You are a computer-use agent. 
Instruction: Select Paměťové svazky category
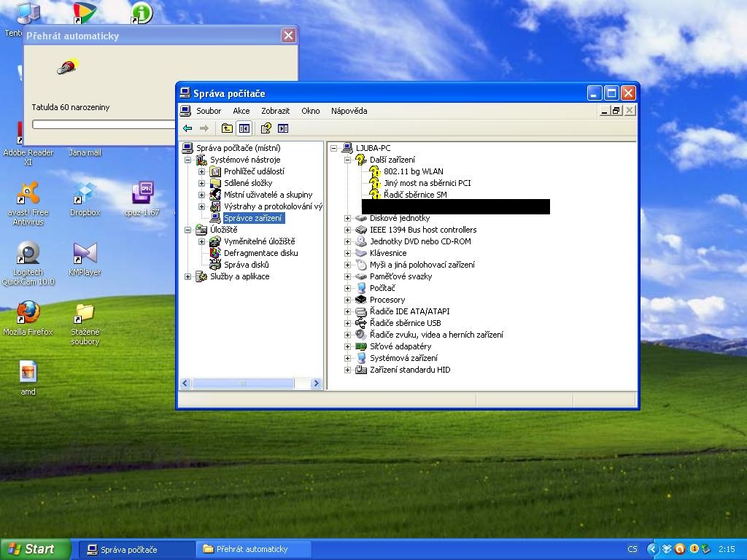[400, 276]
